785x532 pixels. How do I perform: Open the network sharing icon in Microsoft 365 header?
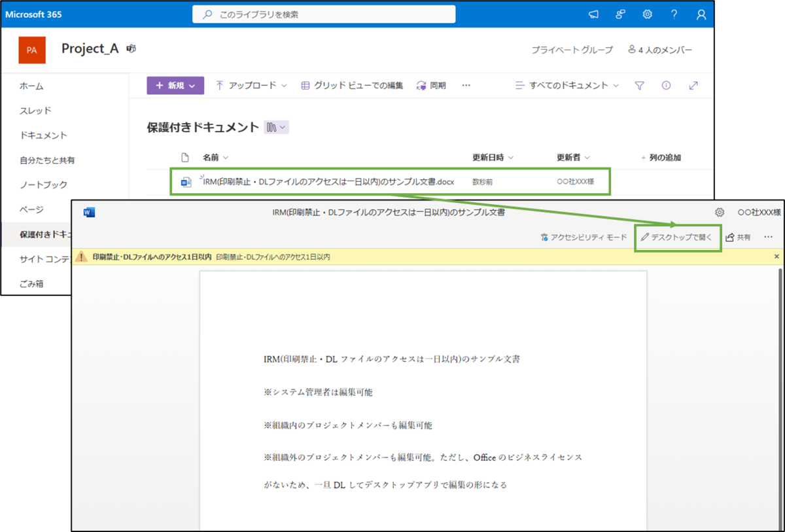point(620,14)
